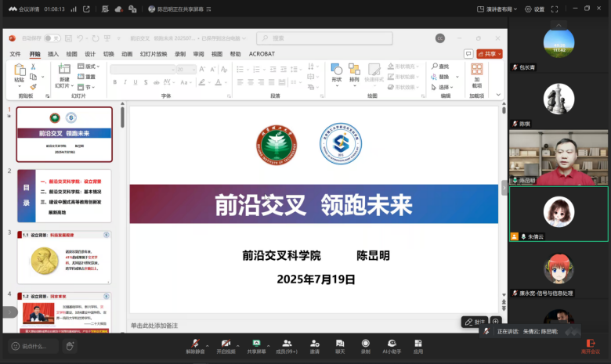Switch to the Animations (动画) tab

point(127,54)
